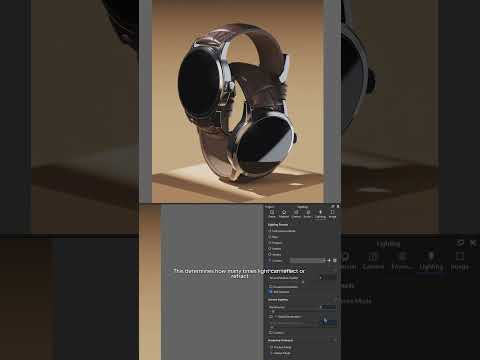The width and height of the screenshot is (480, 360).
Task: Click the Global Illumination Bounces value field
Action: click(x=328, y=322)
